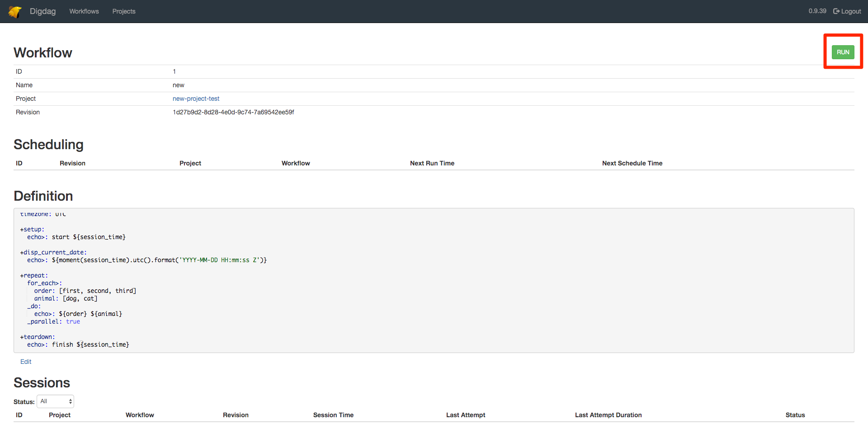The height and width of the screenshot is (438, 868).
Task: Click the Logout icon in header
Action: [836, 11]
